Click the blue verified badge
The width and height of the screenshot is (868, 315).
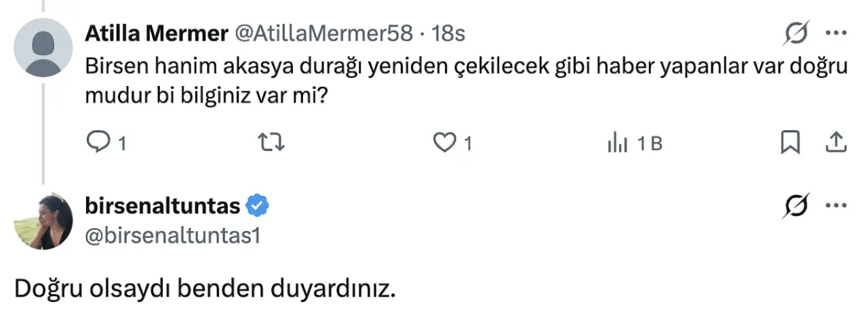tap(258, 206)
